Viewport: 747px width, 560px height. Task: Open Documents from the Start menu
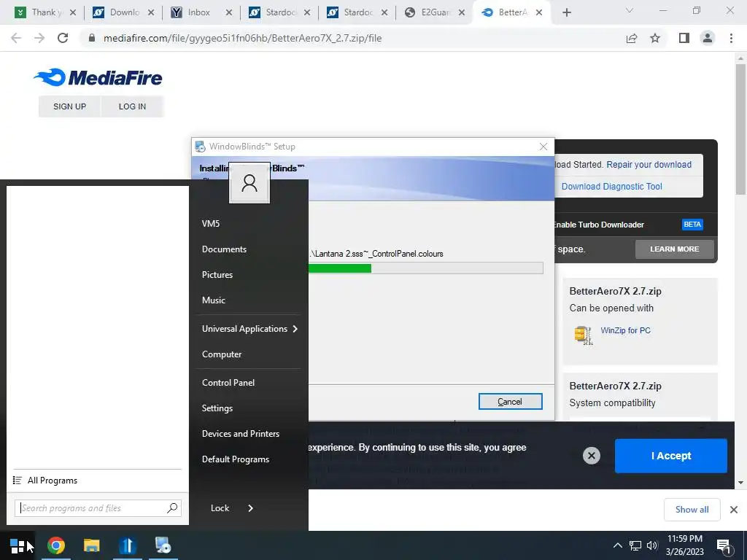[224, 249]
